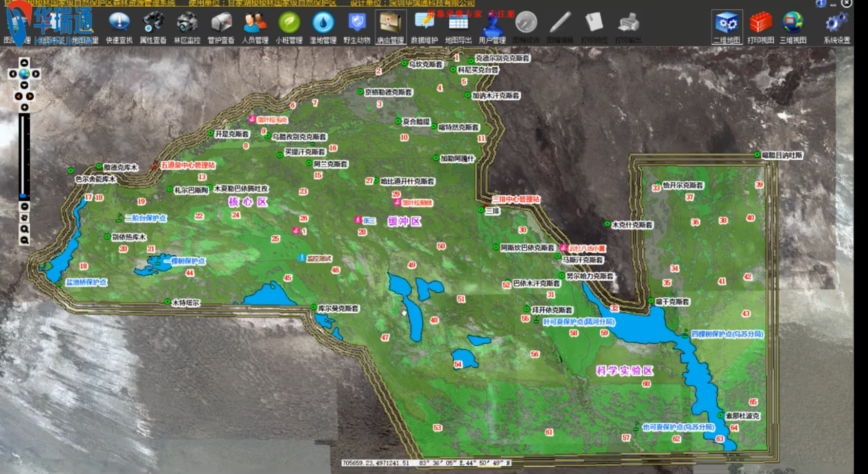868x474 pixels.
Task: Pan map up with top arrow
Action: [24, 63]
